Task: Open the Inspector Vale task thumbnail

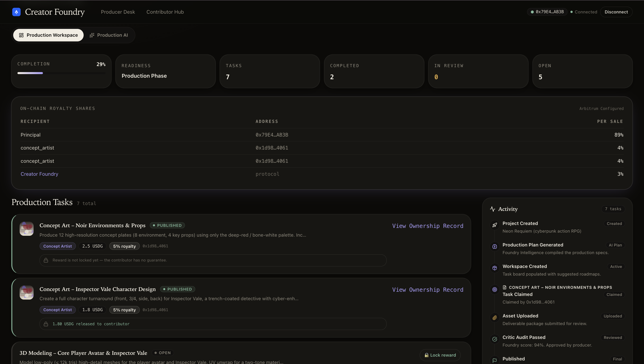Action: pos(27,292)
